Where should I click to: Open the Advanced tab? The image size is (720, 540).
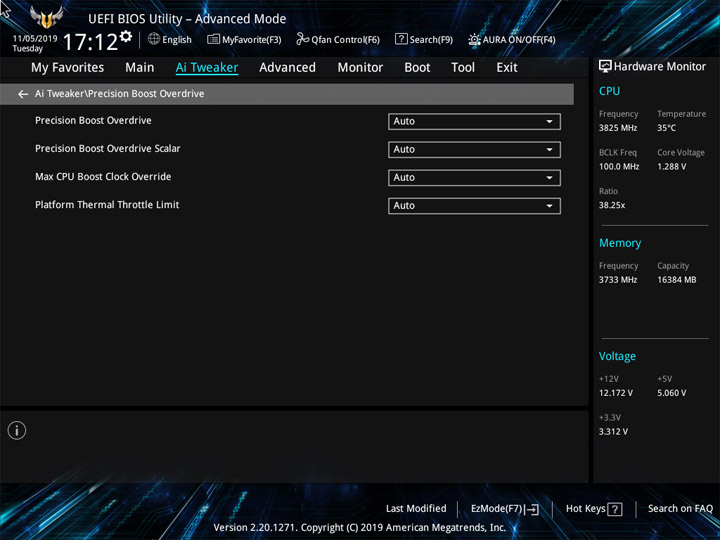[287, 68]
